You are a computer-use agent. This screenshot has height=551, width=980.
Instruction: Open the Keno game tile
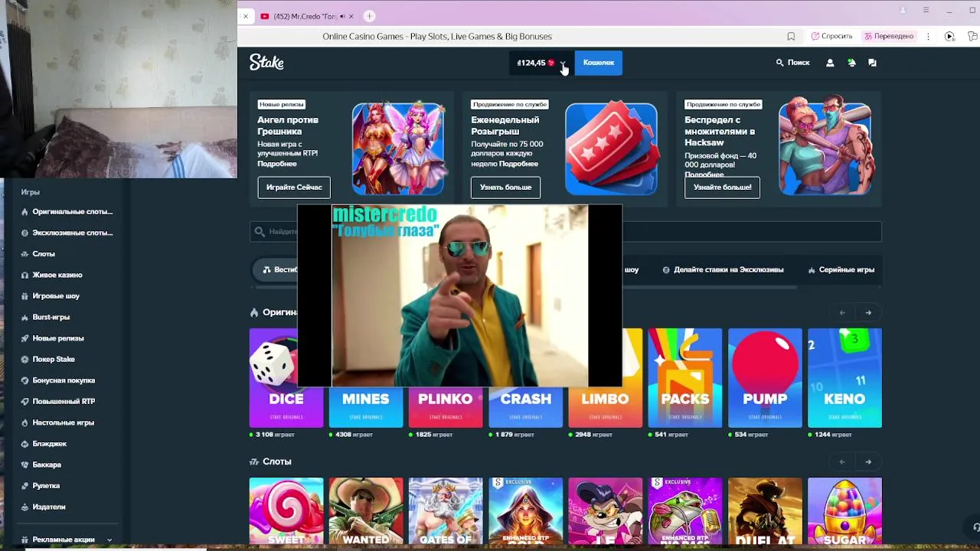coord(844,378)
